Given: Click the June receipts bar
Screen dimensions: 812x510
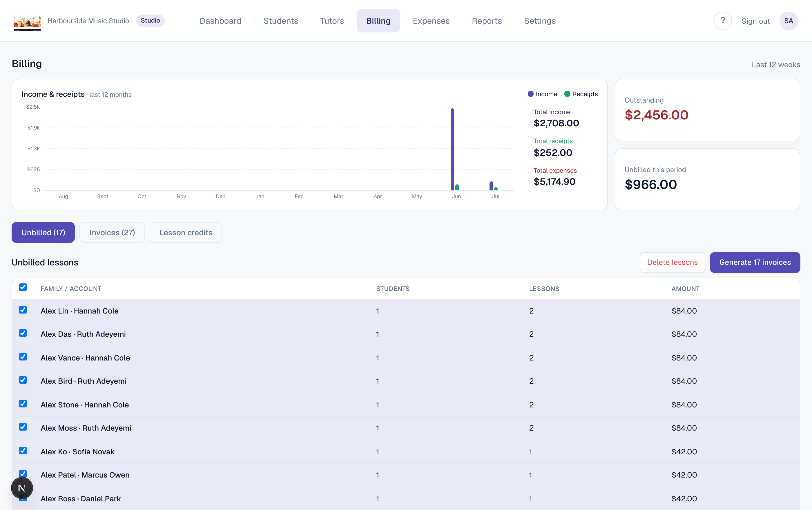Looking at the screenshot, I should point(457,187).
